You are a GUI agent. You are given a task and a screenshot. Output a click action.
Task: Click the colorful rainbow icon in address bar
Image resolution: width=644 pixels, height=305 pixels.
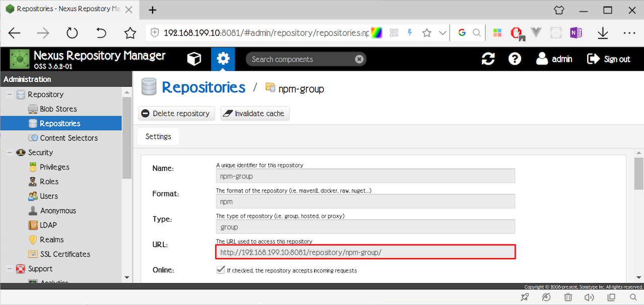pos(377,33)
